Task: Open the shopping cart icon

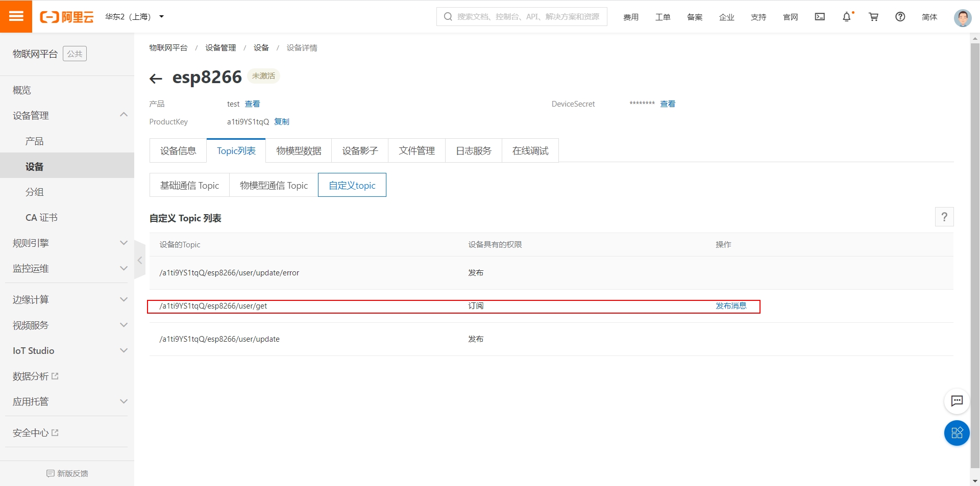Action: 874,17
